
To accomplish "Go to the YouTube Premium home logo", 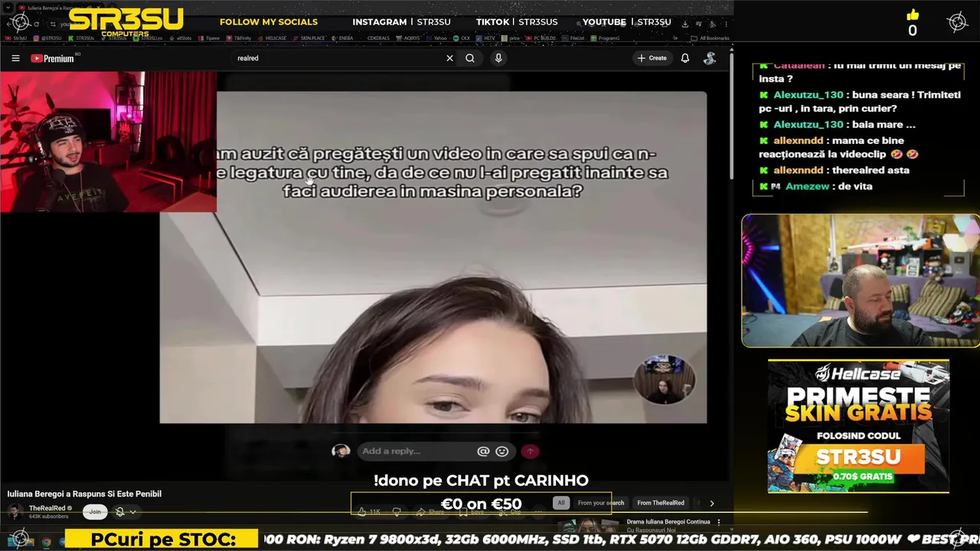I will click(52, 58).
